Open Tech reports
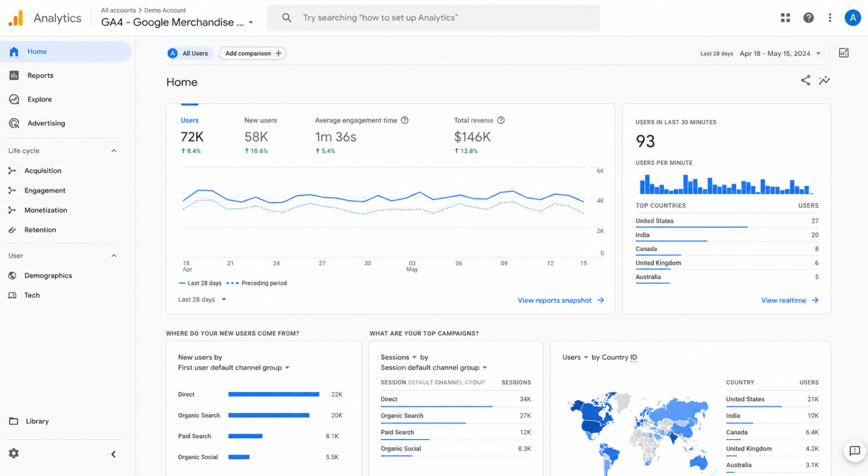 tap(32, 295)
